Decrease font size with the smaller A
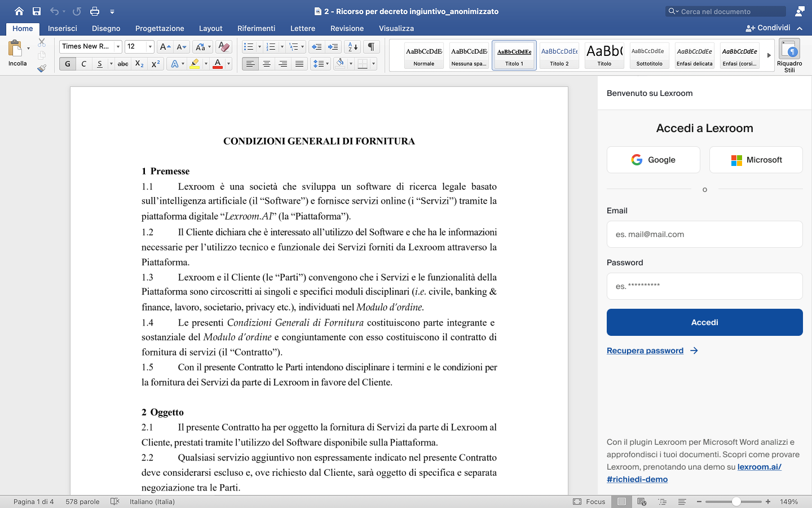The height and width of the screenshot is (508, 812). 182,47
